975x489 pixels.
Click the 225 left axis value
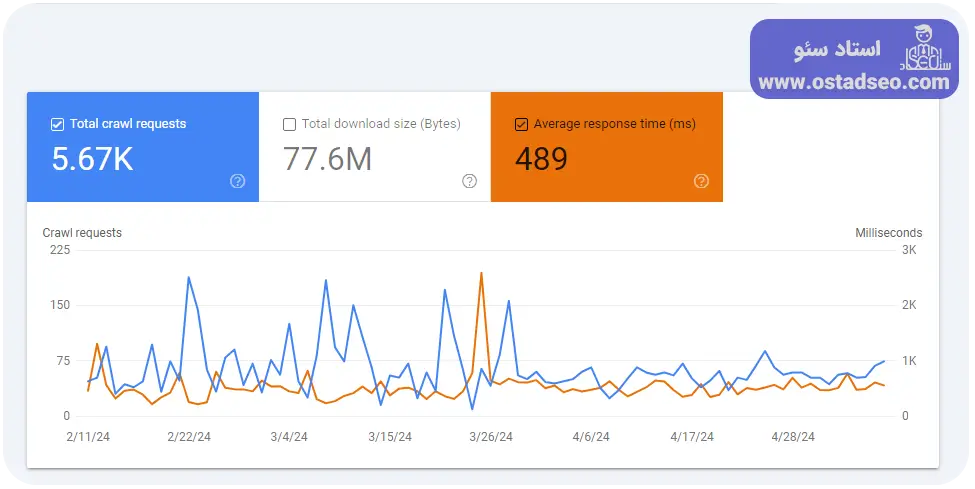coord(60,250)
